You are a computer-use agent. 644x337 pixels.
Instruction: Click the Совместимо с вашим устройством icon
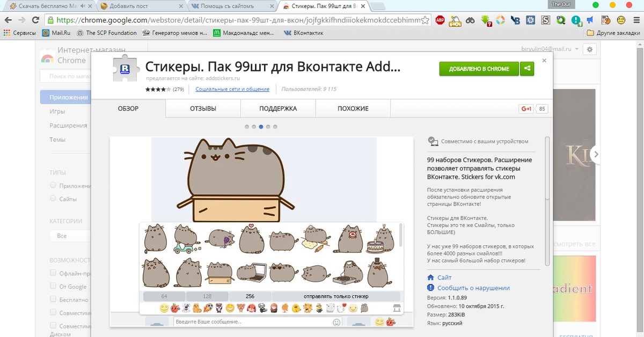point(433,142)
